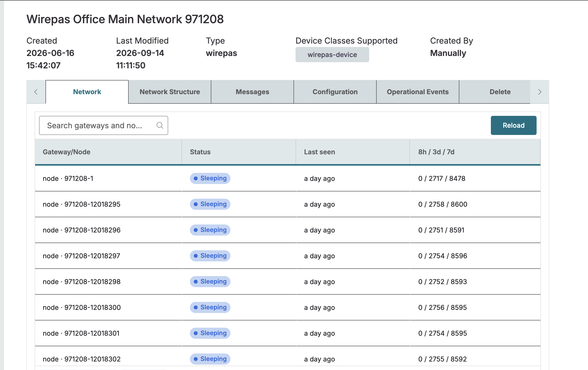Open node 971208-12018298
588x370 pixels.
(x=288, y=282)
